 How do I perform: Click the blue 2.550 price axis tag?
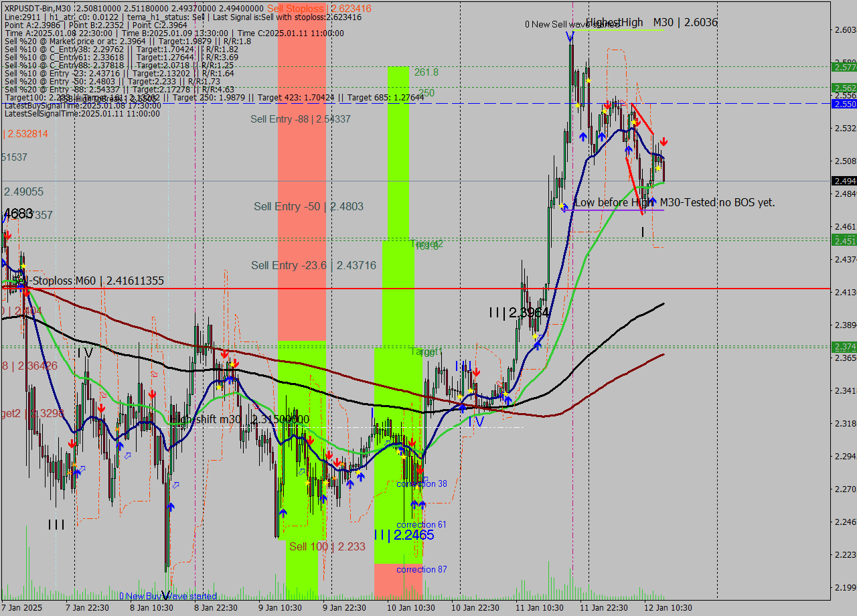(x=844, y=104)
